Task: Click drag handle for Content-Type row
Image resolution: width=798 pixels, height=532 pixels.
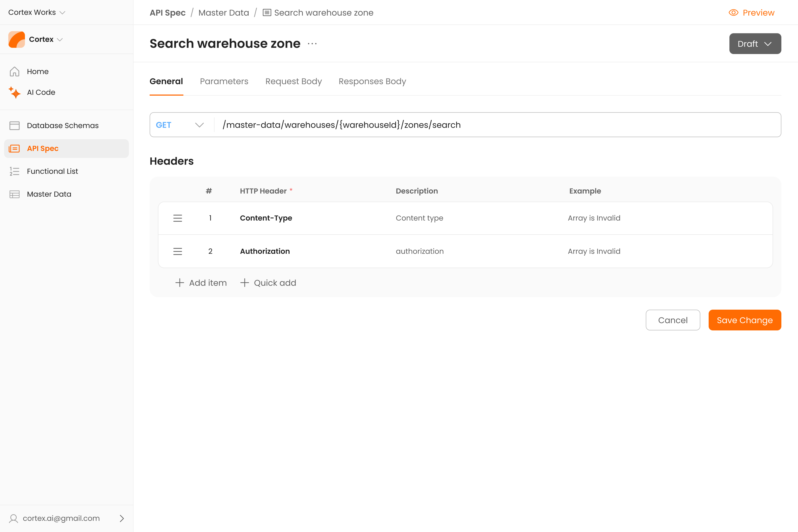Action: 177,218
